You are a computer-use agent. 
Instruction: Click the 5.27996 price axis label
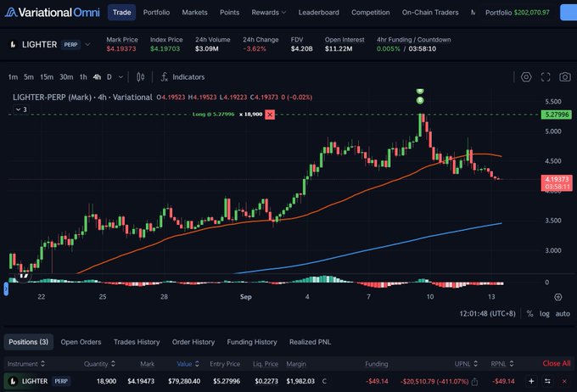557,115
